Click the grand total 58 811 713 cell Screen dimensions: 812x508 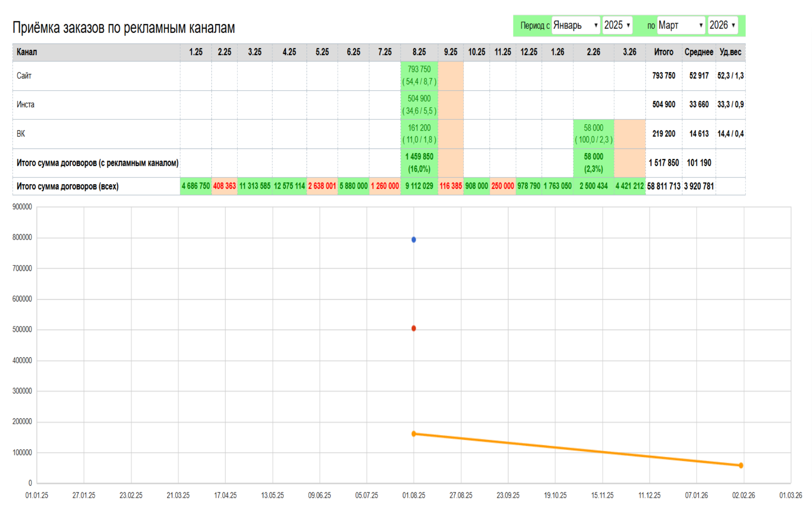pyautogui.click(x=664, y=186)
